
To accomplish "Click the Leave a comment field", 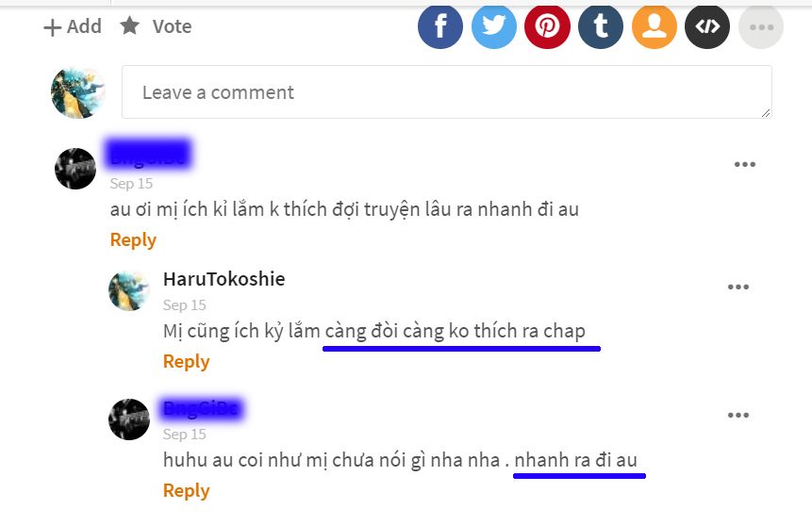I will [447, 92].
